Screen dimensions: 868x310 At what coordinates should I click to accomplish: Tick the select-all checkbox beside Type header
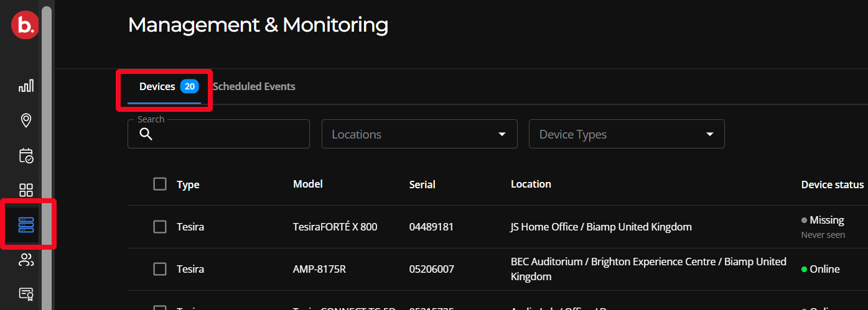click(x=160, y=184)
